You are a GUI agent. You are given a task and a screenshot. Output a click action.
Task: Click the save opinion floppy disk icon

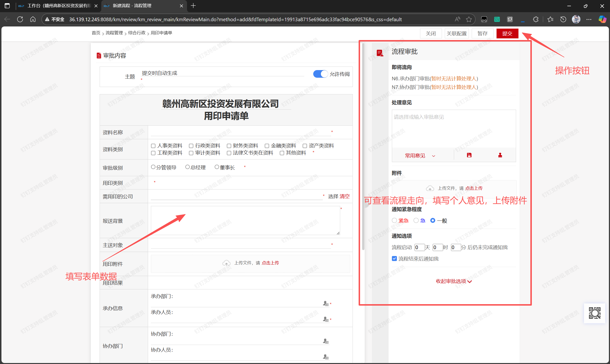[x=469, y=155]
